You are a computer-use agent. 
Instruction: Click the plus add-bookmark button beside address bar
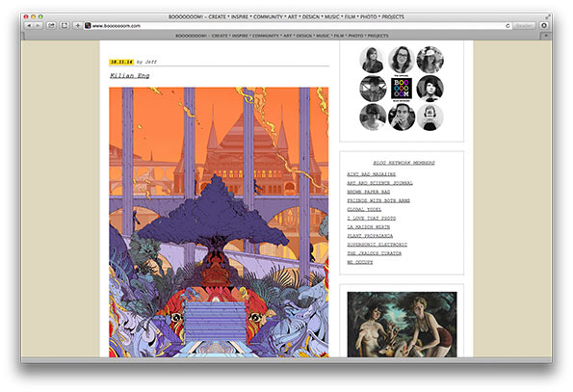[77, 26]
